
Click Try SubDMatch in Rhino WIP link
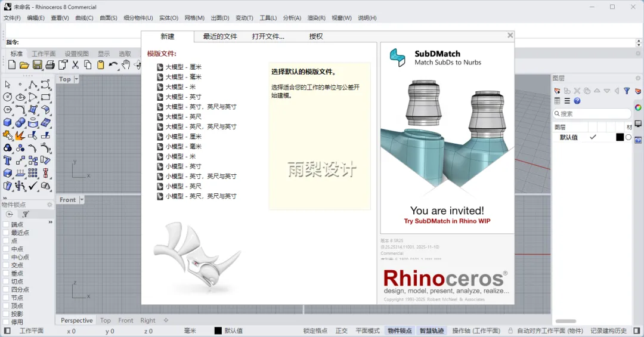(x=447, y=221)
